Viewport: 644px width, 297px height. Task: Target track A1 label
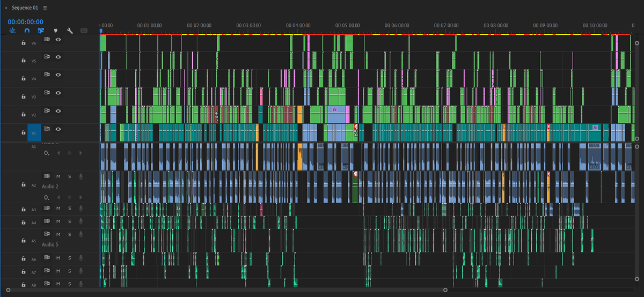pos(33,146)
